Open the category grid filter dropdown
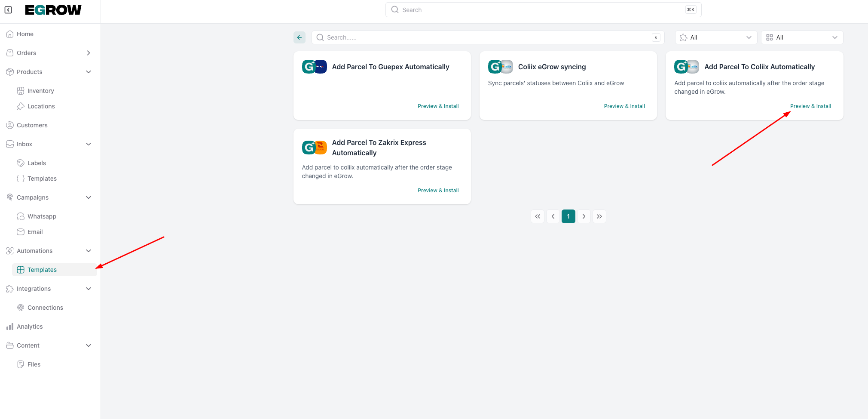The width and height of the screenshot is (868, 419). tap(802, 37)
